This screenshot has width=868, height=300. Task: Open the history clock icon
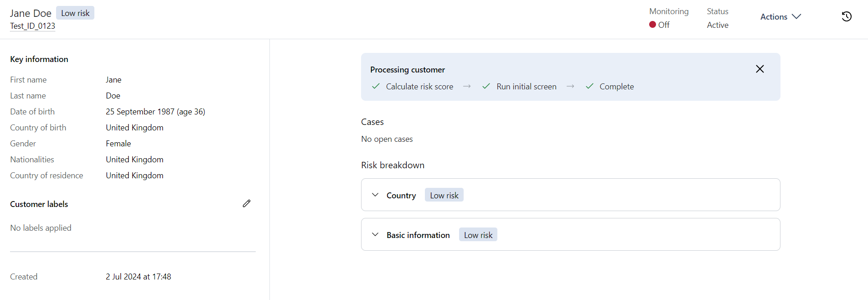846,16
